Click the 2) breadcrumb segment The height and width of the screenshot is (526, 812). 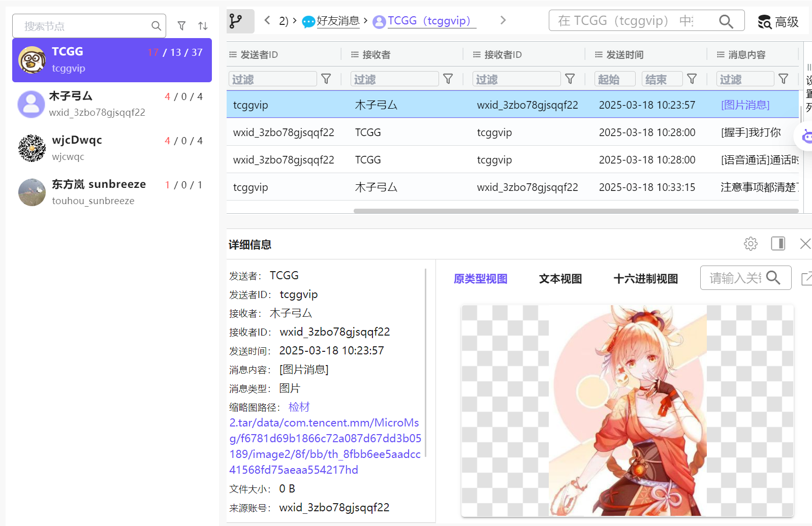tap(284, 21)
